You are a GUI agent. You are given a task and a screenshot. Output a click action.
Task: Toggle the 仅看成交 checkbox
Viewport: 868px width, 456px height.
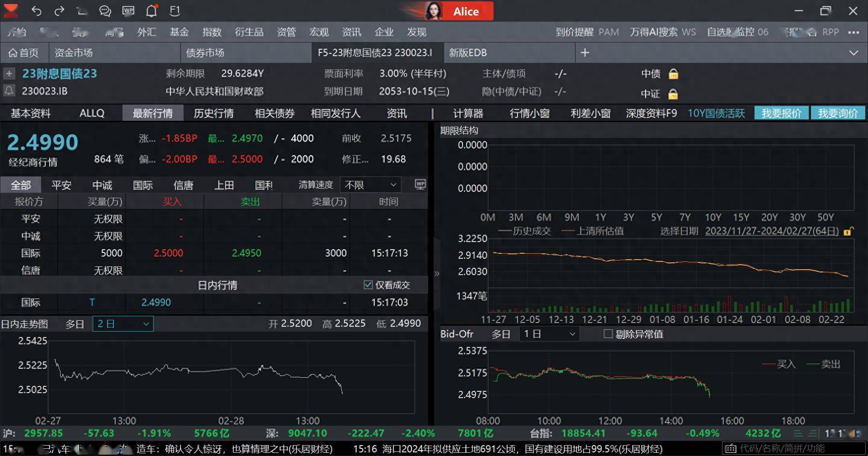coord(368,285)
